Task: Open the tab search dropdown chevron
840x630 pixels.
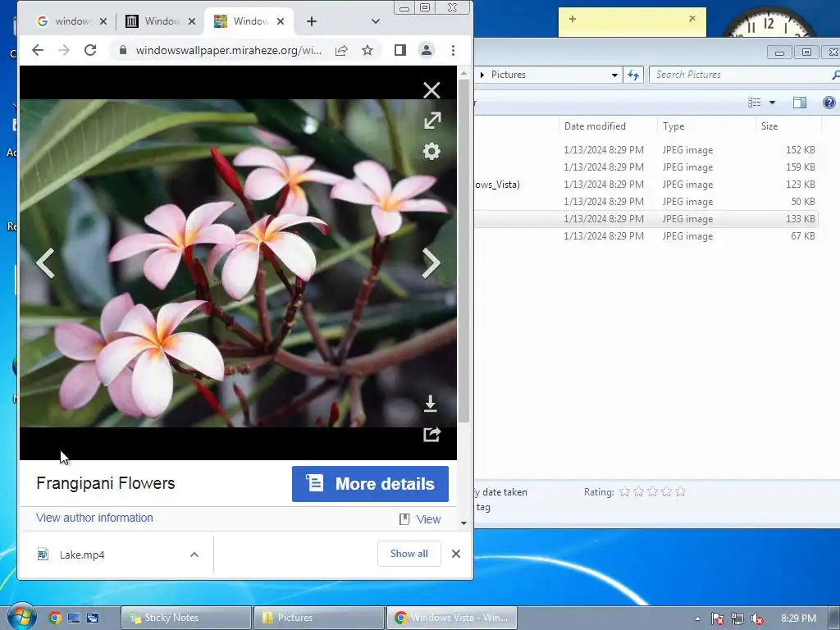Action: pos(376,21)
